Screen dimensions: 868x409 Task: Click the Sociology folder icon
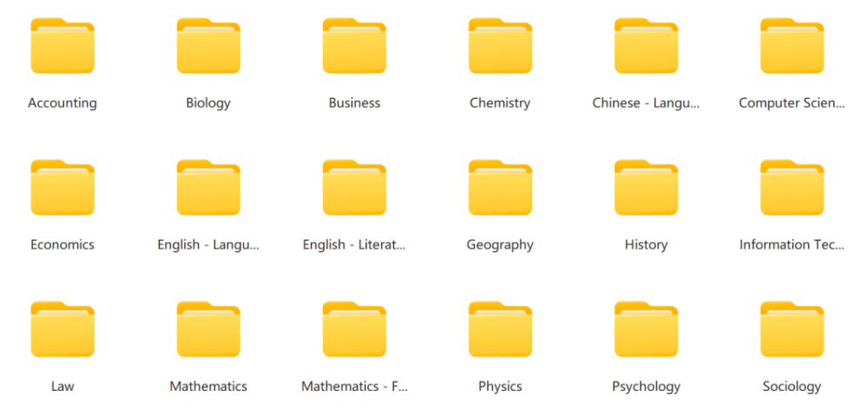pyautogui.click(x=792, y=330)
